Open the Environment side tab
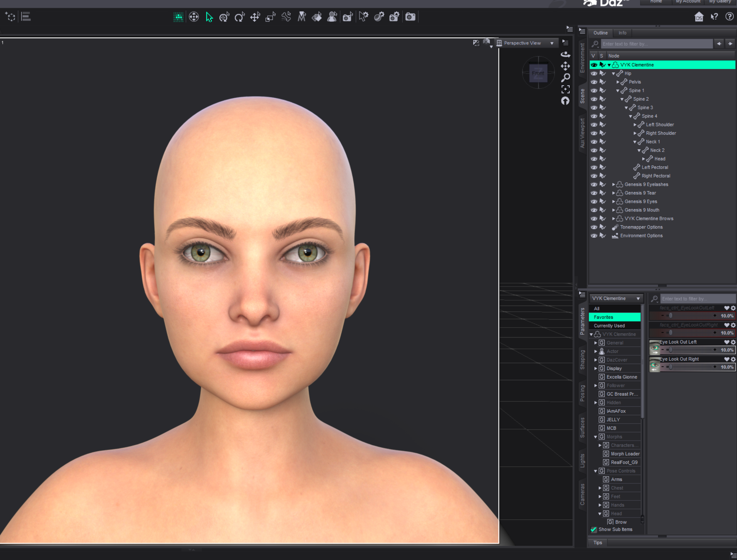The height and width of the screenshot is (560, 737). [x=582, y=58]
